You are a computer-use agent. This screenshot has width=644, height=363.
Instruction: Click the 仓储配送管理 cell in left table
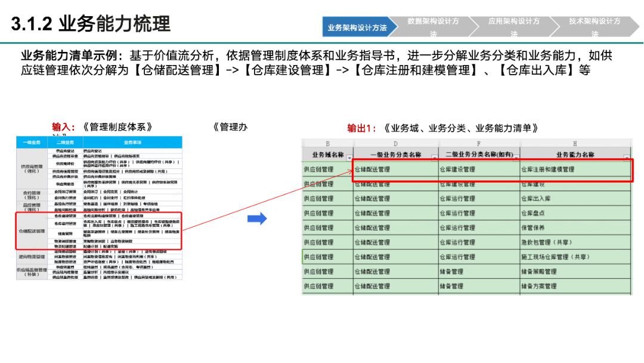click(x=32, y=231)
